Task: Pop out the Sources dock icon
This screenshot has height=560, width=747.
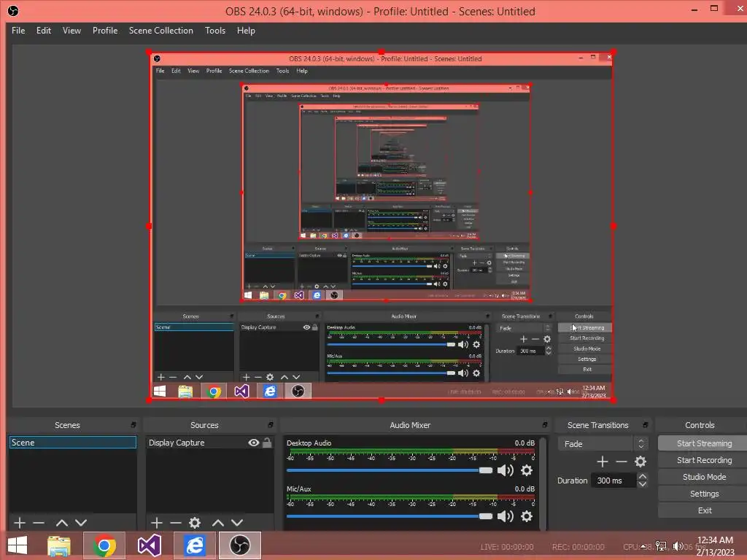Action: 271,425
